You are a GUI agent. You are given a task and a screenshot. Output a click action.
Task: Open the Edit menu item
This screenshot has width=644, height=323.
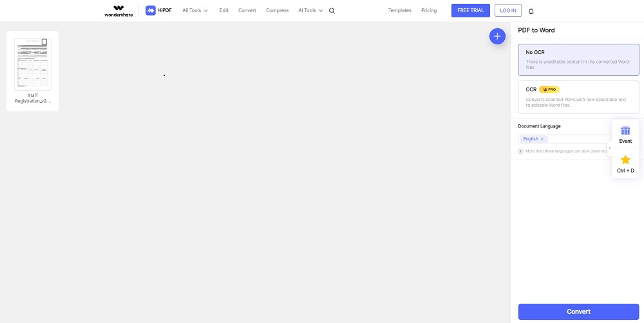click(224, 11)
